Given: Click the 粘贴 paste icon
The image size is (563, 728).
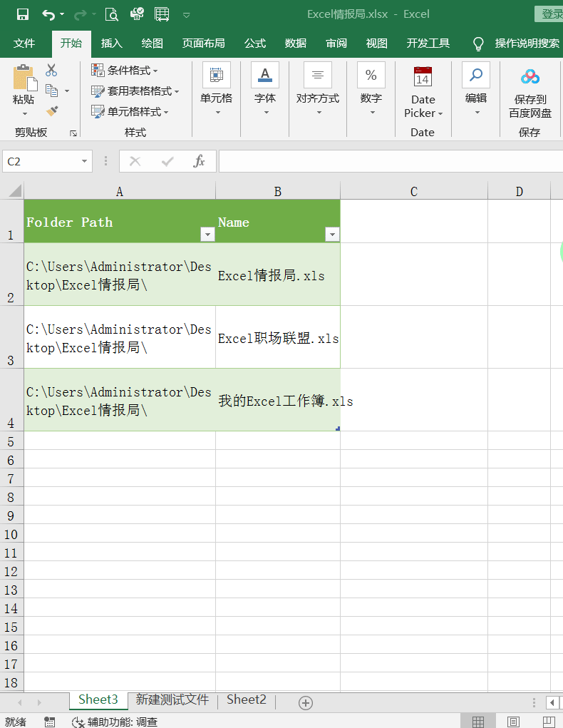Looking at the screenshot, I should click(x=25, y=77).
